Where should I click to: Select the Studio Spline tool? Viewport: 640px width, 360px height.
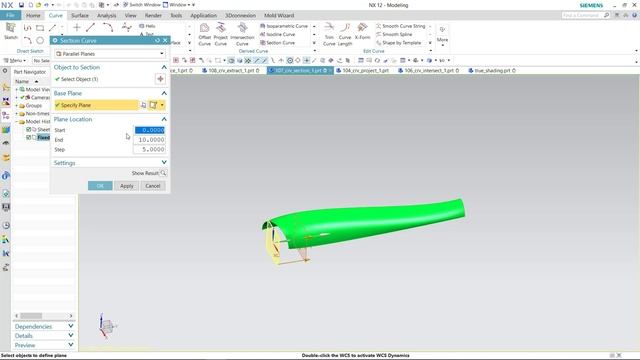point(127,28)
